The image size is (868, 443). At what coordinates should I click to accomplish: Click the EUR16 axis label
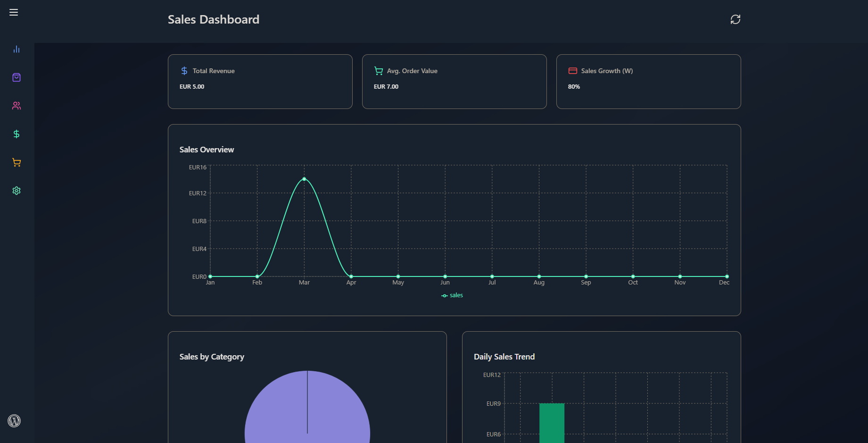[198, 167]
